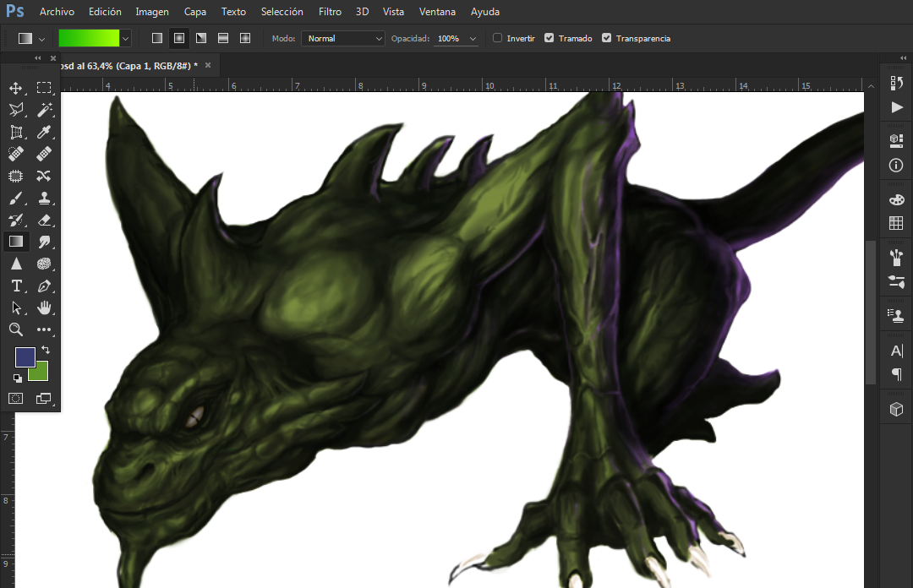Select the Zoom tool in the toolbar
Image resolution: width=913 pixels, height=588 pixels.
coord(15,329)
